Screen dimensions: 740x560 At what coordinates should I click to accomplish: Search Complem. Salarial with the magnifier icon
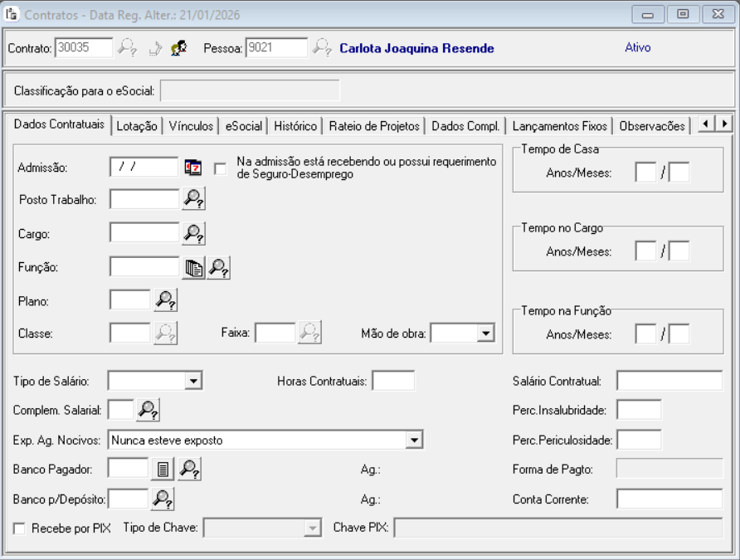pos(148,410)
